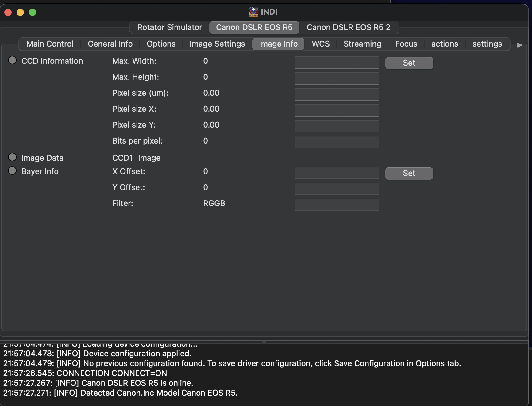The image size is (532, 406).
Task: Click the X Offset input field
Action: pos(337,173)
